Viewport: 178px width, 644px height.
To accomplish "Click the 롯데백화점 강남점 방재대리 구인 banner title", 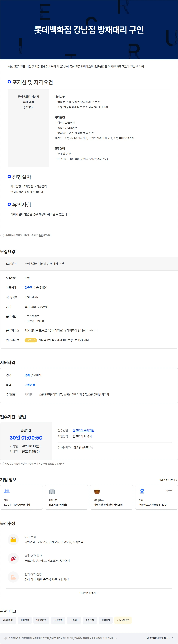I will pos(89,30).
